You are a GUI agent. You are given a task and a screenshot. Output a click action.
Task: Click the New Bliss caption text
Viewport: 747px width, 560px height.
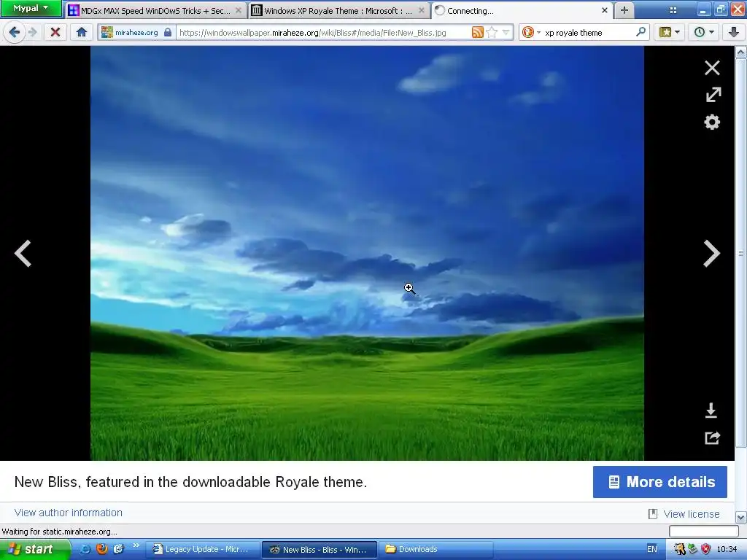click(190, 482)
